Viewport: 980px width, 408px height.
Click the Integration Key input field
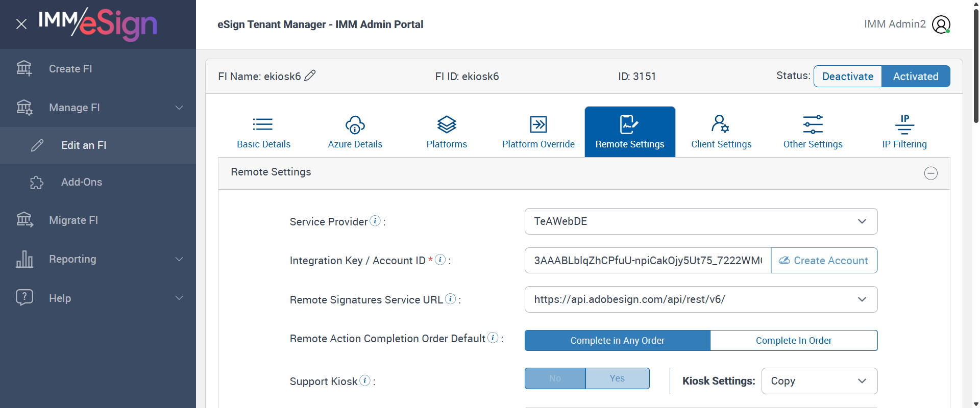pyautogui.click(x=647, y=261)
